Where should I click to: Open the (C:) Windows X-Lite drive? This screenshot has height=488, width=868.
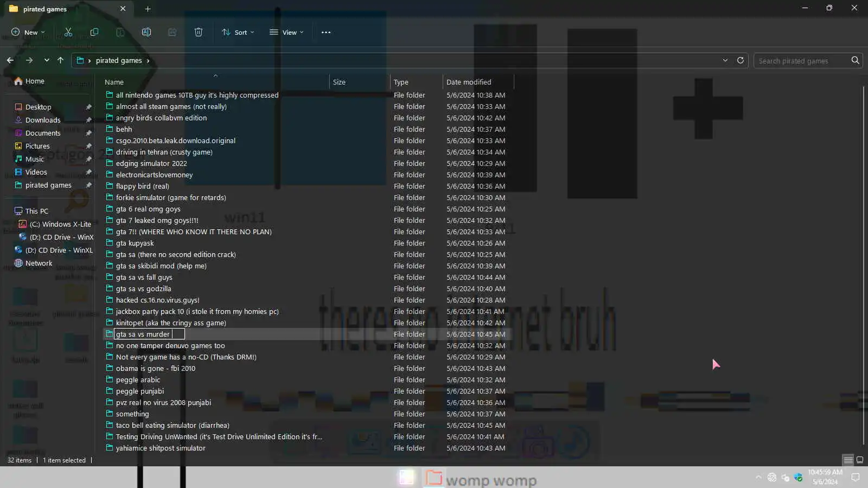click(60, 224)
